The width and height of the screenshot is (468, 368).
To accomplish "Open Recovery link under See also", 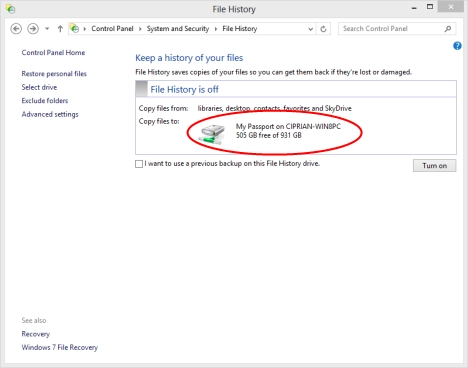I will [36, 334].
